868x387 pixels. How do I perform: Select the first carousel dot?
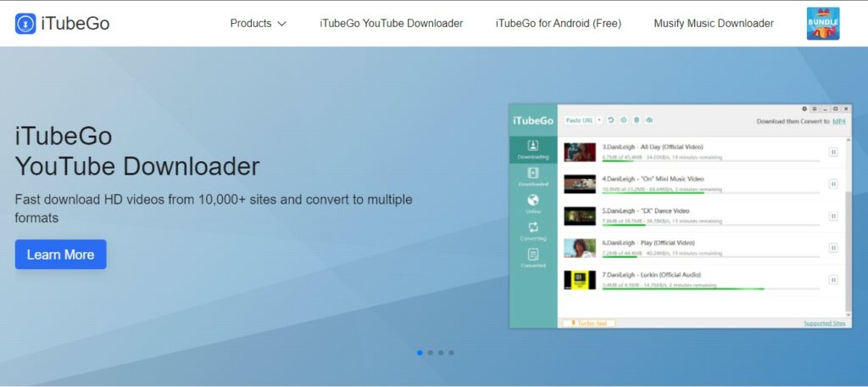420,352
